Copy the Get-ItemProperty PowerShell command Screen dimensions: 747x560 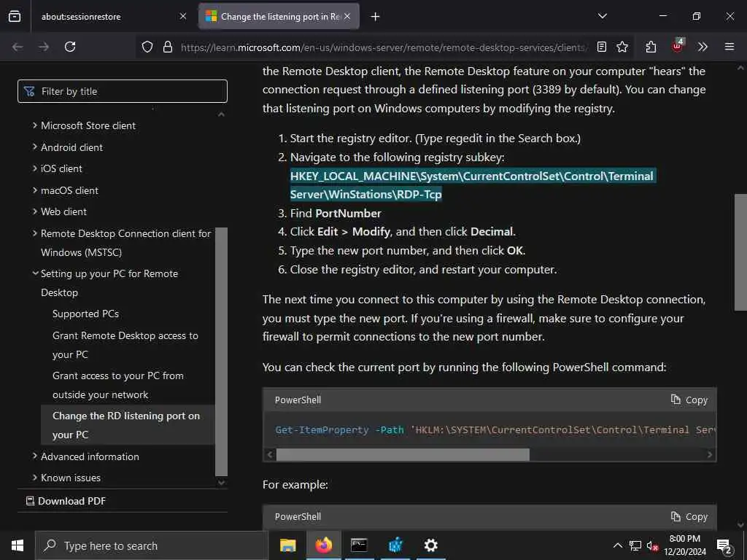point(689,400)
